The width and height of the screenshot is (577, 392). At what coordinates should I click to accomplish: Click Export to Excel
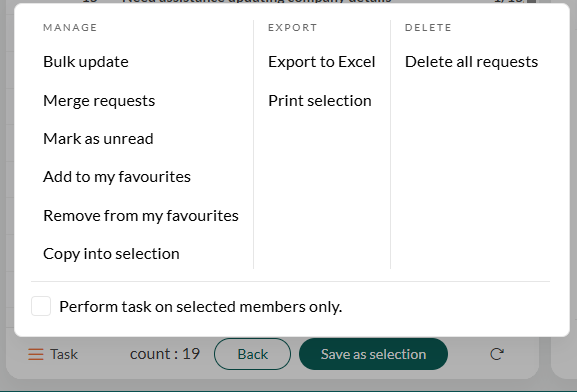click(x=322, y=61)
